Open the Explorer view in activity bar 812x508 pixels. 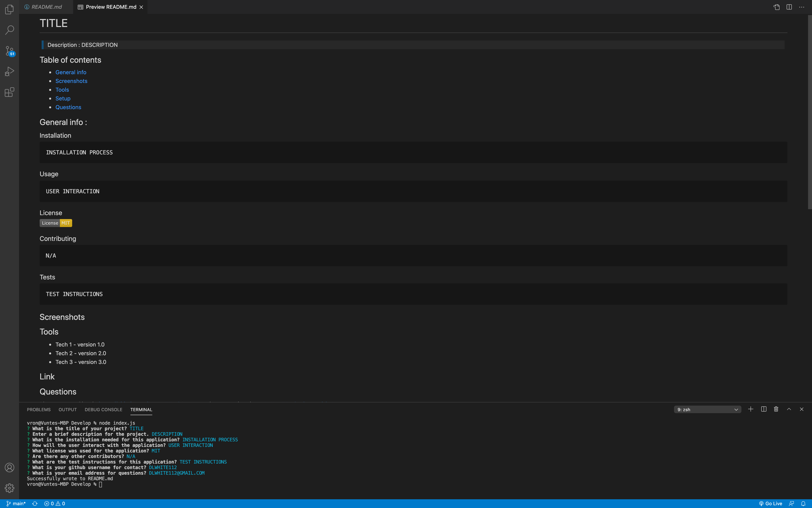click(9, 9)
